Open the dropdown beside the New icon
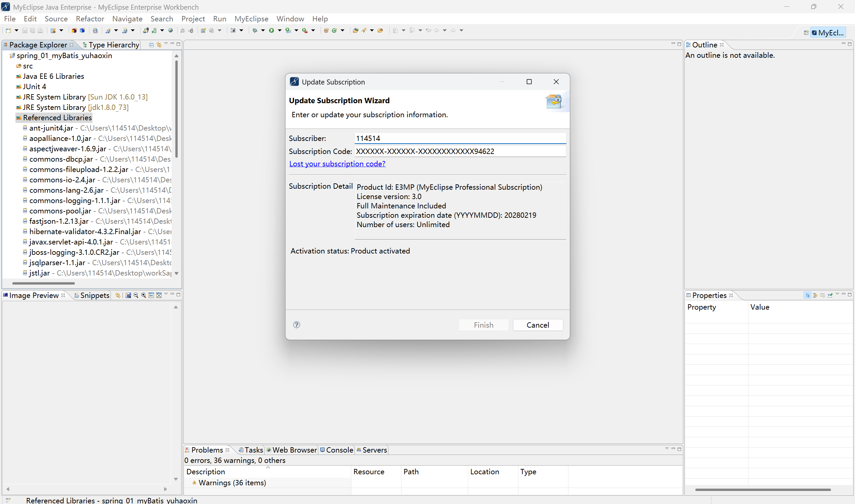The width and height of the screenshot is (855, 504). pos(16,31)
